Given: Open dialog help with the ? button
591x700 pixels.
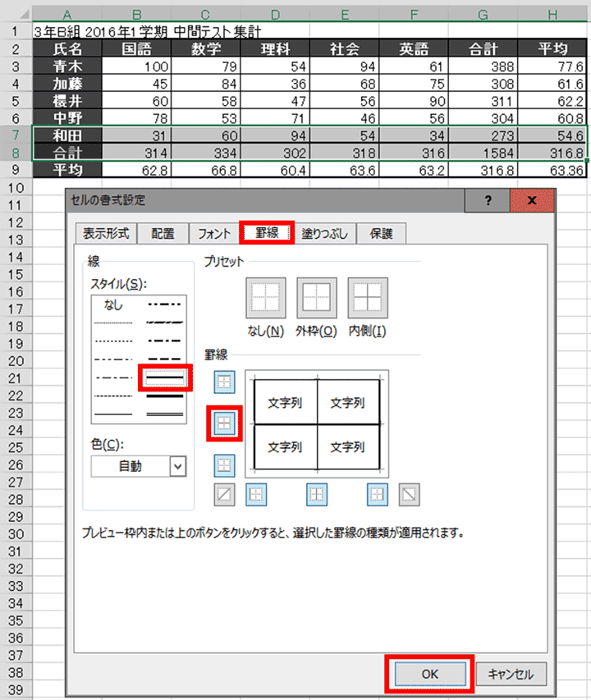Looking at the screenshot, I should click(488, 200).
